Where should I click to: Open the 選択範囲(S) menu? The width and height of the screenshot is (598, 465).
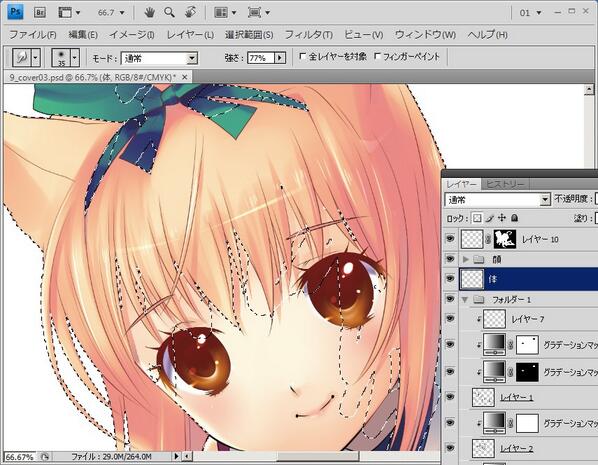tap(249, 35)
